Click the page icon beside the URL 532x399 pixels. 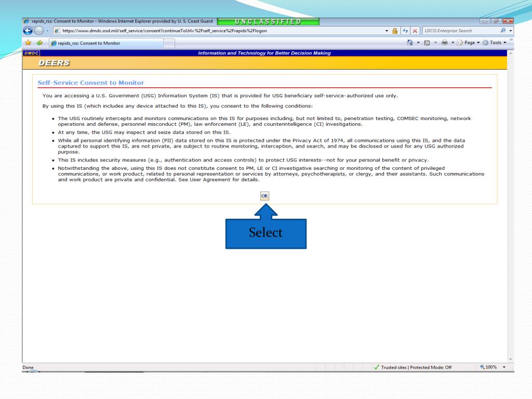(x=57, y=31)
